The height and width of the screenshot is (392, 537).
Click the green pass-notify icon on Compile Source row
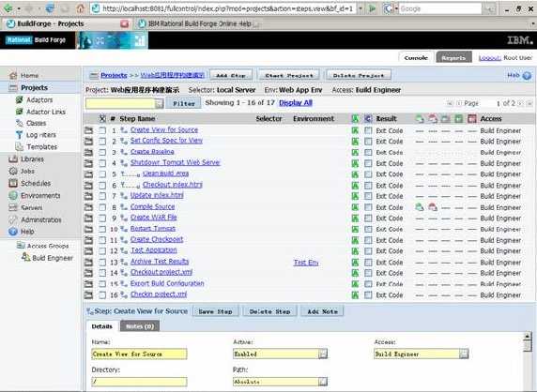click(420, 207)
